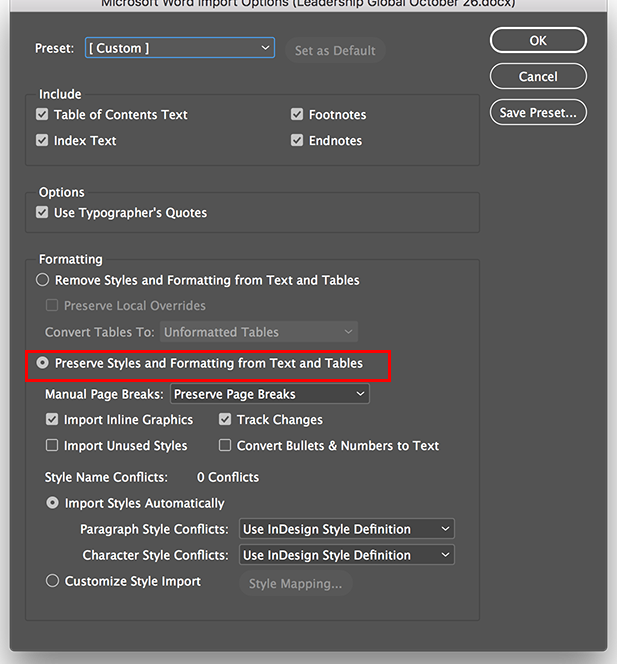Toggle Table of Contents Text checkbox
Viewport: 617px width, 664px height.
click(43, 115)
